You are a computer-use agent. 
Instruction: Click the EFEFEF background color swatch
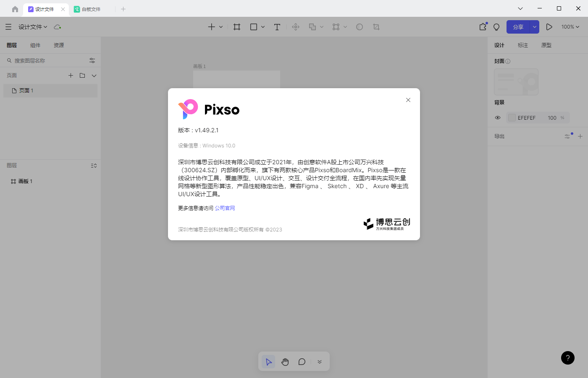coord(512,118)
